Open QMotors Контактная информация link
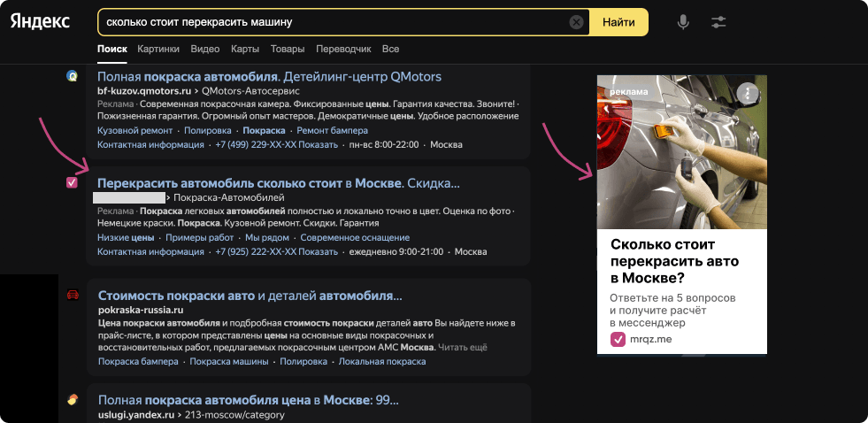Image resolution: width=868 pixels, height=423 pixels. [150, 144]
